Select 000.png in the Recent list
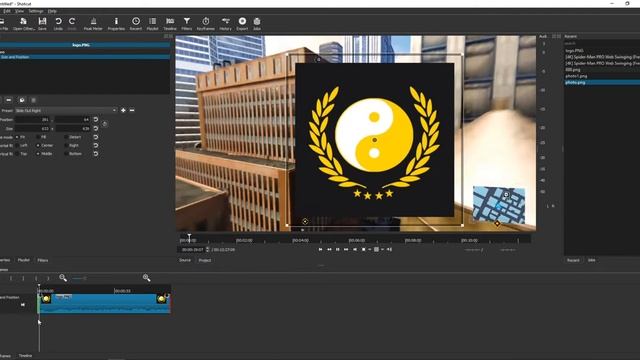Image resolution: width=640 pixels, height=360 pixels. point(573,70)
